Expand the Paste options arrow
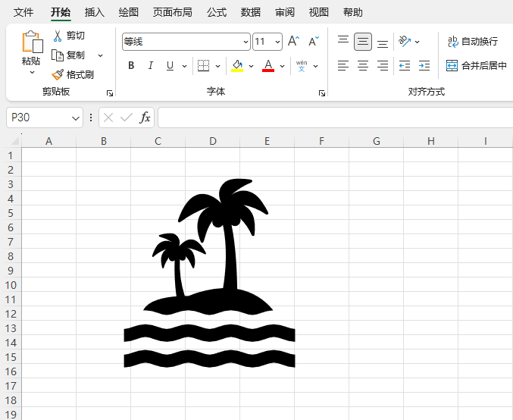This screenshot has height=420, width=513. tap(32, 72)
